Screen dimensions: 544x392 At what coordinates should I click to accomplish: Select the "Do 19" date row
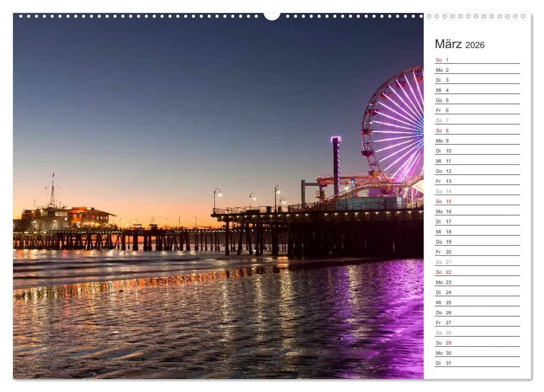443,241
